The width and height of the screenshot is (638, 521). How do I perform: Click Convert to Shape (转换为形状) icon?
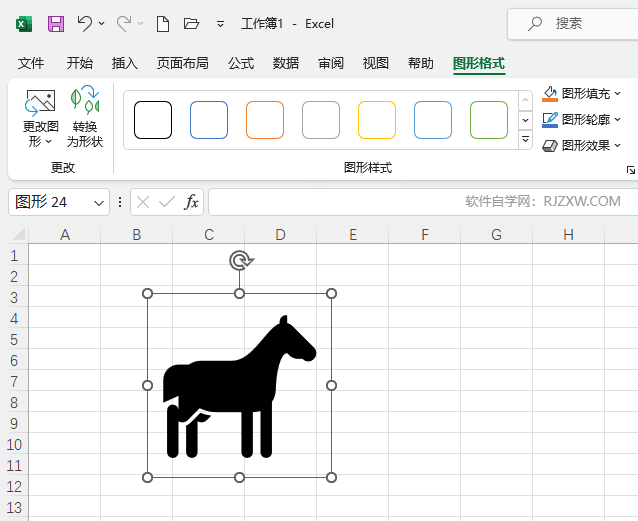point(85,118)
